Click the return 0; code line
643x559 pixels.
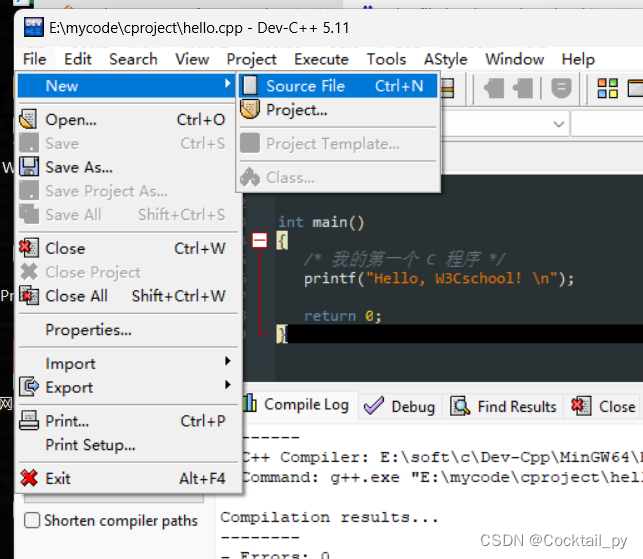pyautogui.click(x=342, y=316)
